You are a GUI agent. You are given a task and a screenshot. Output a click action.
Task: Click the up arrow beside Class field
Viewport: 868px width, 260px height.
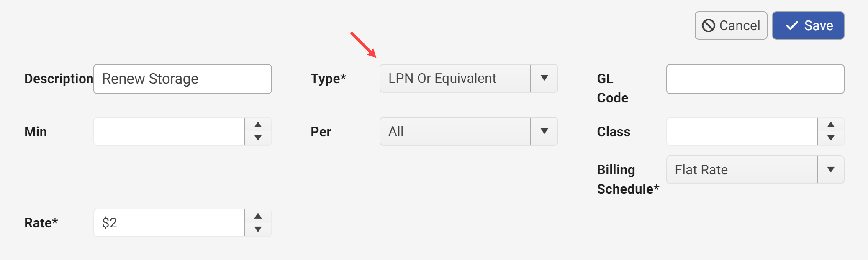[x=831, y=124]
